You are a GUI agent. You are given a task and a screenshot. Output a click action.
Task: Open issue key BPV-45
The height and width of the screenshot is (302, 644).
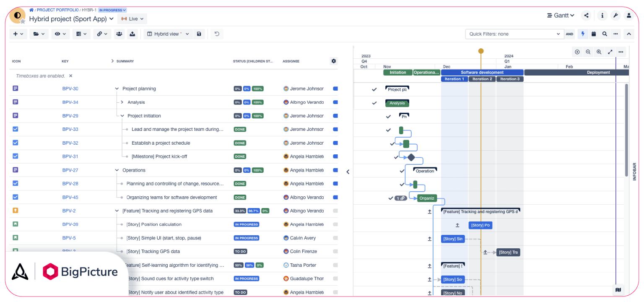pos(70,197)
